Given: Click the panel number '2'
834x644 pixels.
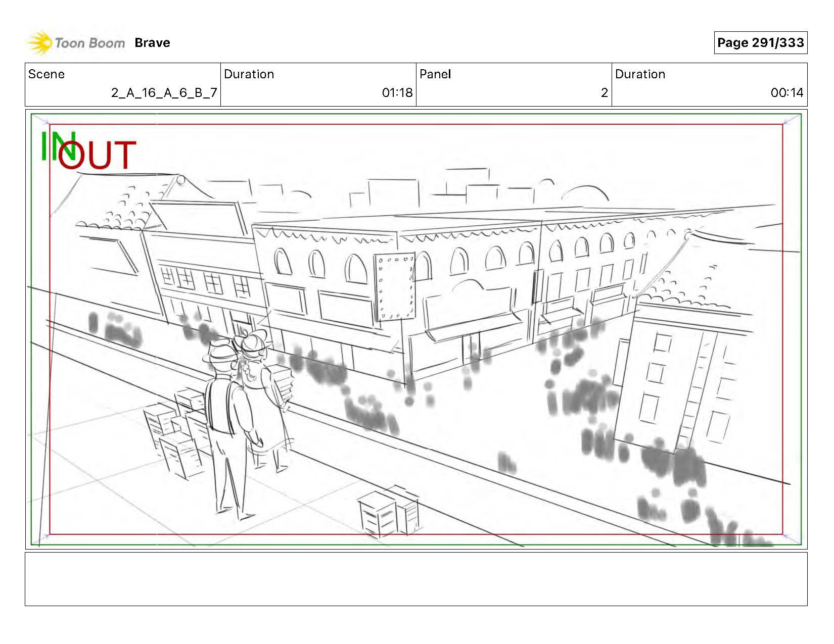Looking at the screenshot, I should click(604, 93).
